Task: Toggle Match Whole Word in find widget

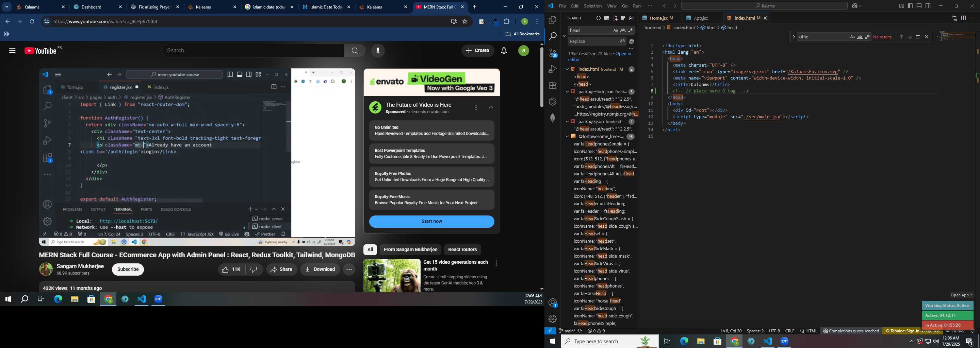Action: click(x=860, y=37)
